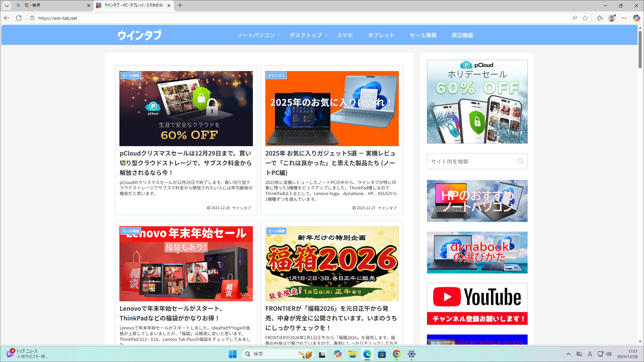Expand the デスクトップ dropdown menu
Viewport: 644px width, 362px height.
point(306,35)
